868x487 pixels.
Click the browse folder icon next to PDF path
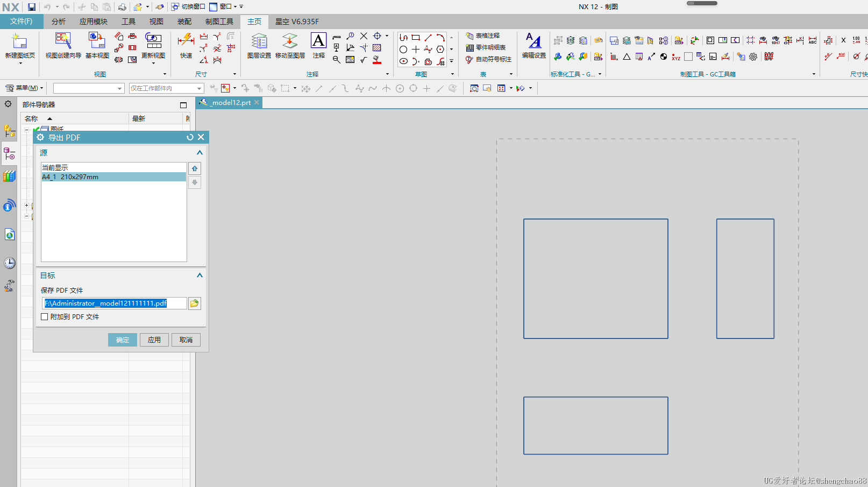tap(195, 304)
